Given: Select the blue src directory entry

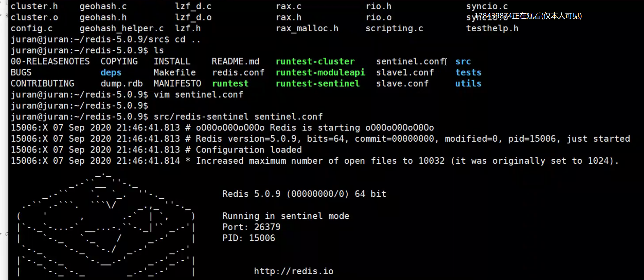Looking at the screenshot, I should [x=463, y=61].
